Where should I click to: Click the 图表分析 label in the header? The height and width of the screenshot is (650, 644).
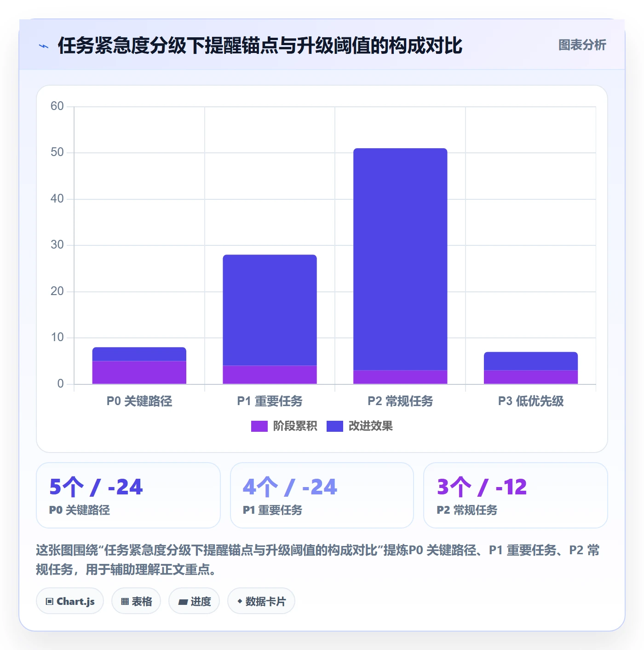pyautogui.click(x=582, y=45)
